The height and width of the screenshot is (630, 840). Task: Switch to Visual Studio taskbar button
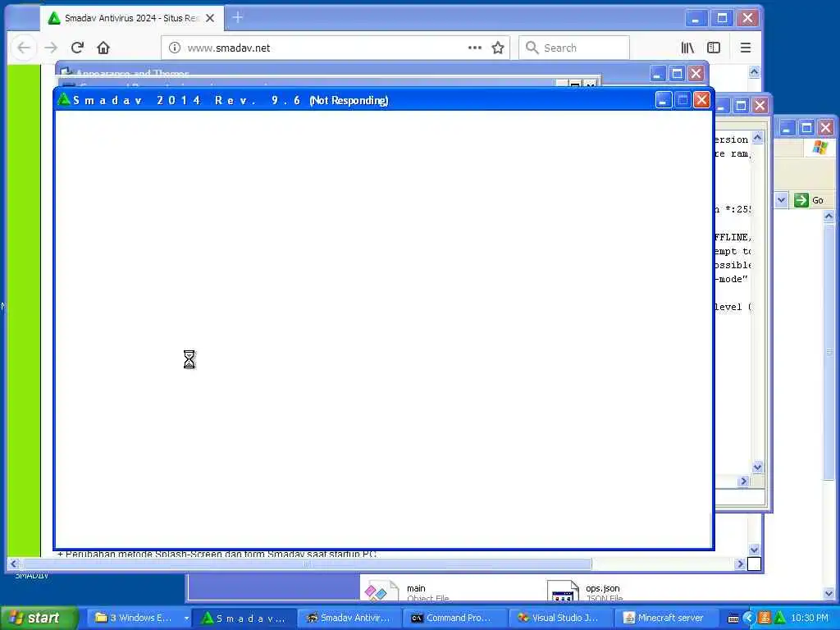click(559, 618)
